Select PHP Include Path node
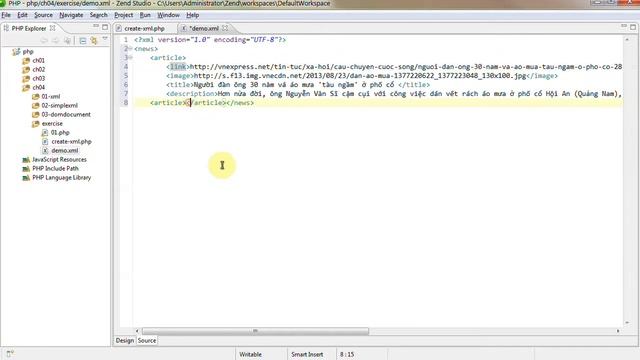Screen dimensions: 640x360 pos(56,168)
